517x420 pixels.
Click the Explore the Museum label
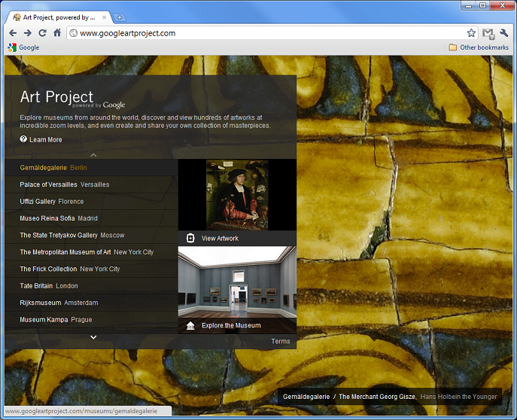tap(231, 325)
